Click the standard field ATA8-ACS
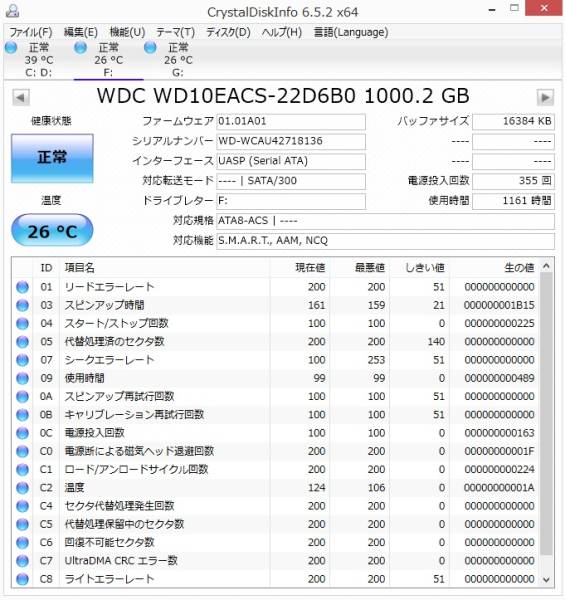The image size is (565, 600). (385, 221)
